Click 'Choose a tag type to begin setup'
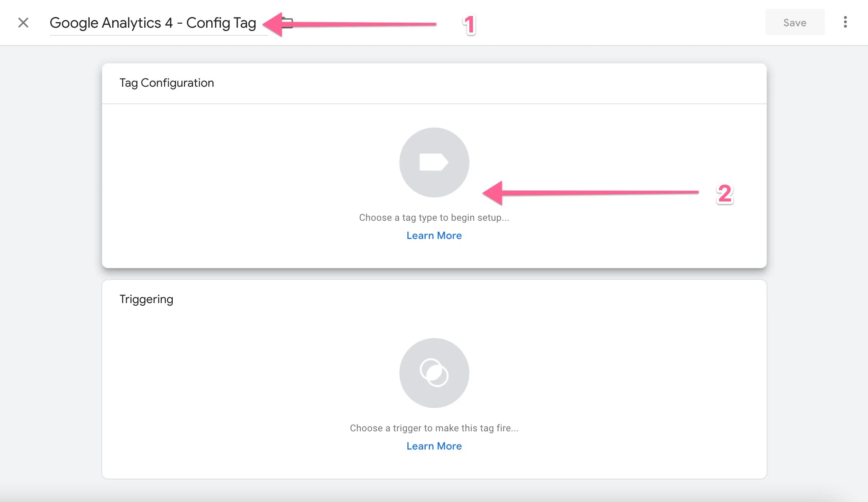The image size is (868, 502). click(x=434, y=217)
